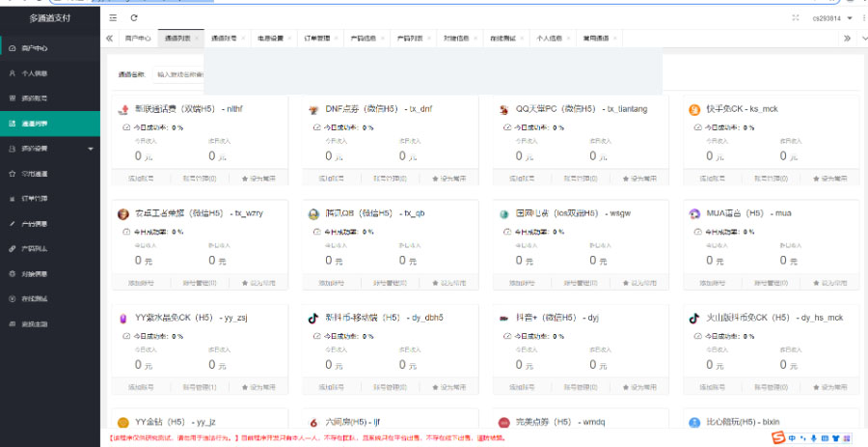Add an account on the tx_wzry card
Image resolution: width=868 pixels, height=447 pixels.
(141, 283)
